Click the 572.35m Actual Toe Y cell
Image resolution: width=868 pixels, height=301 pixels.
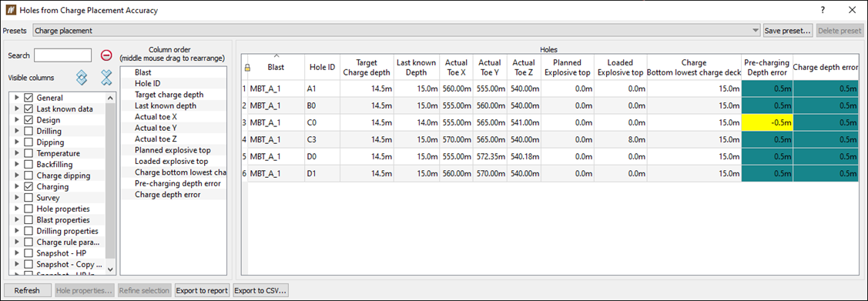click(489, 156)
